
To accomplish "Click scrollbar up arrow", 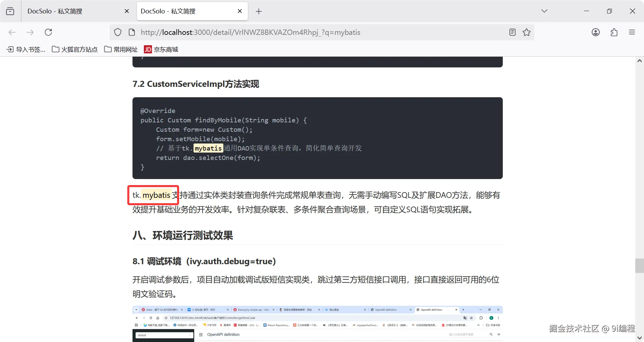I will coord(639,61).
